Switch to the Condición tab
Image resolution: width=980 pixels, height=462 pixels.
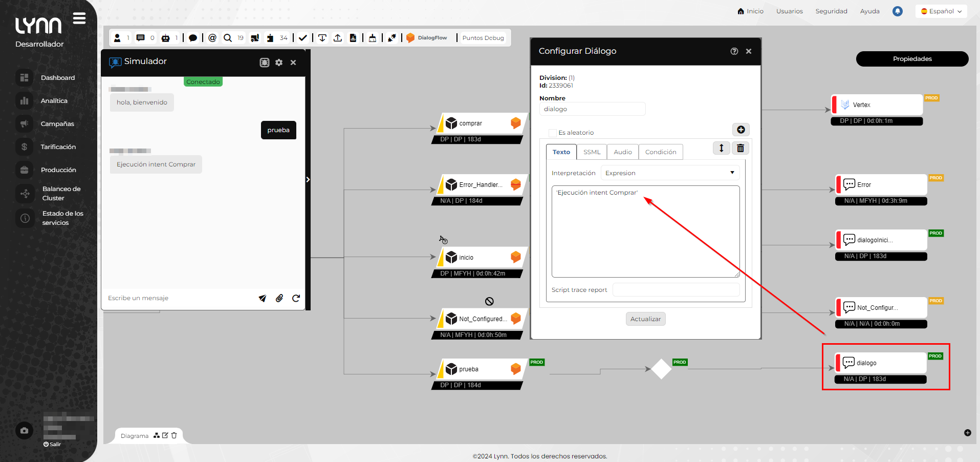pos(660,152)
